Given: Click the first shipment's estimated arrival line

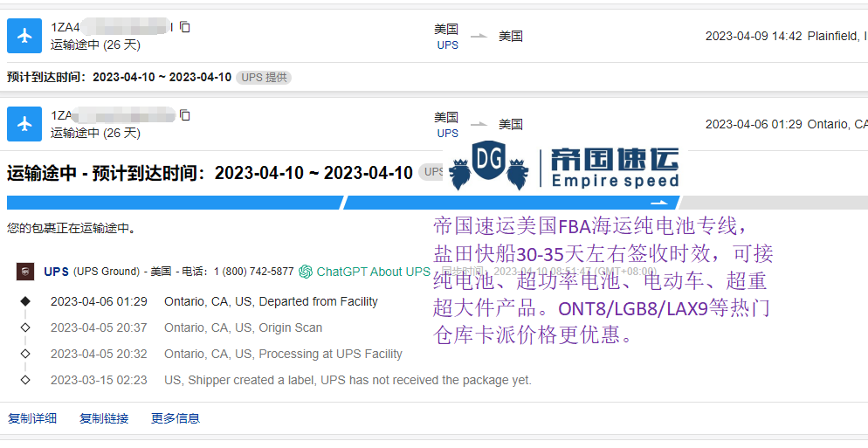Looking at the screenshot, I should 119,78.
